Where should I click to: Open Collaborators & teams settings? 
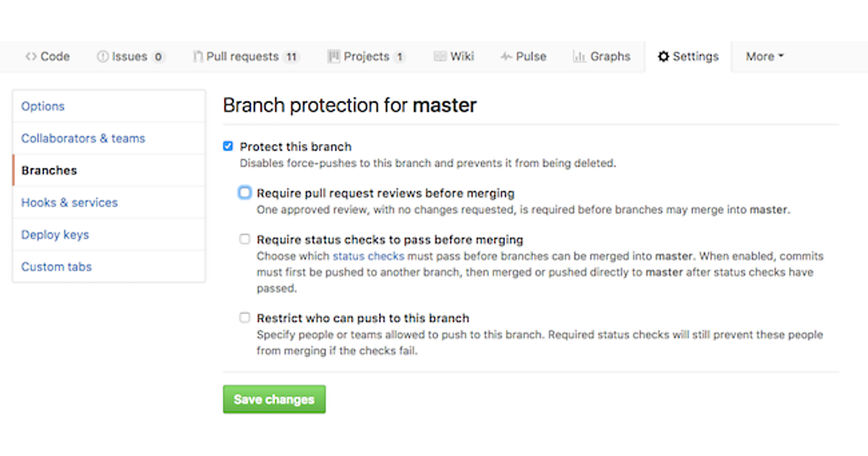pyautogui.click(x=83, y=138)
